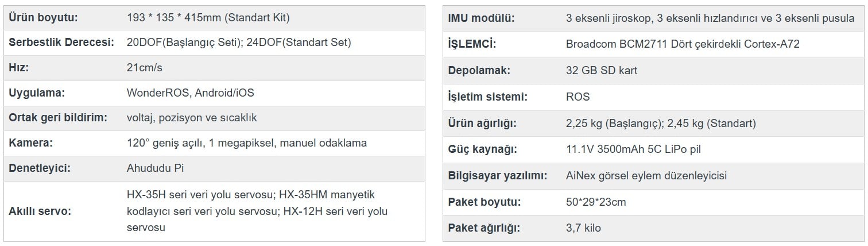Image resolution: width=868 pixels, height=246 pixels.
Task: Select the Broadcom BCM2711 processor text
Action: pyautogui.click(x=683, y=44)
